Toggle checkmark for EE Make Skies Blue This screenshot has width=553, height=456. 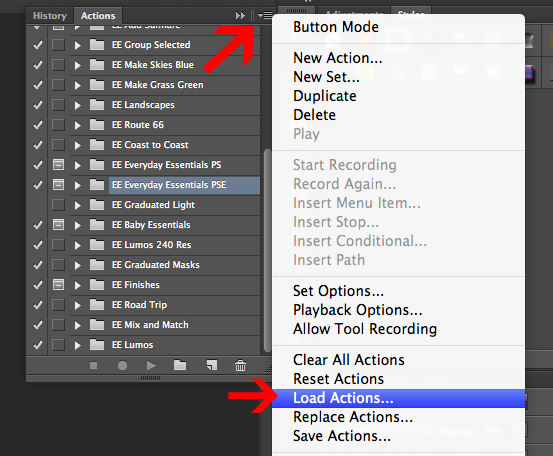pos(38,65)
